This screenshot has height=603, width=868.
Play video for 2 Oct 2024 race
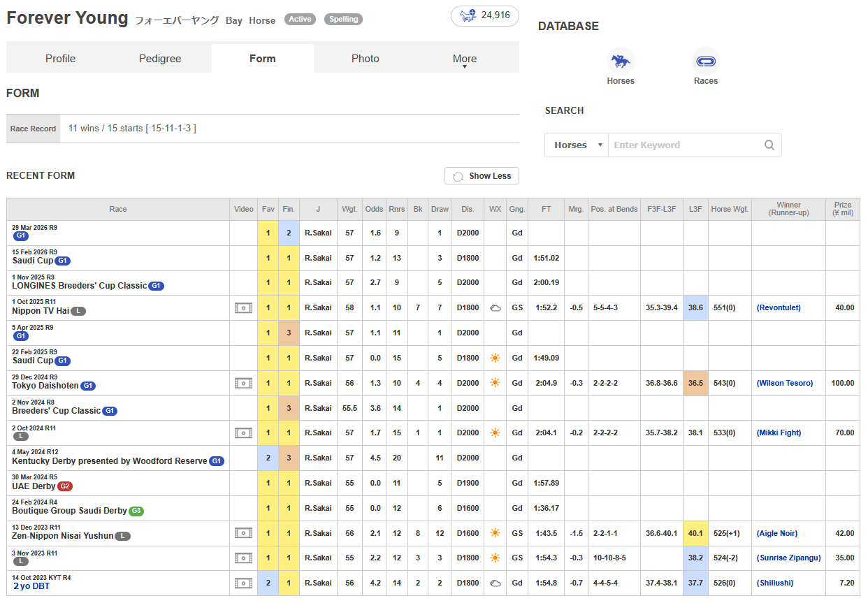click(243, 433)
